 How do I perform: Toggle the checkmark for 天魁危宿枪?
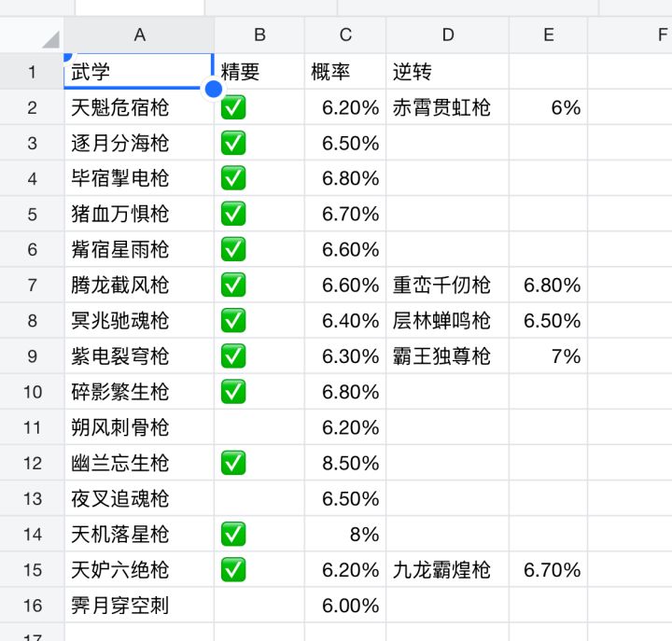click(233, 107)
